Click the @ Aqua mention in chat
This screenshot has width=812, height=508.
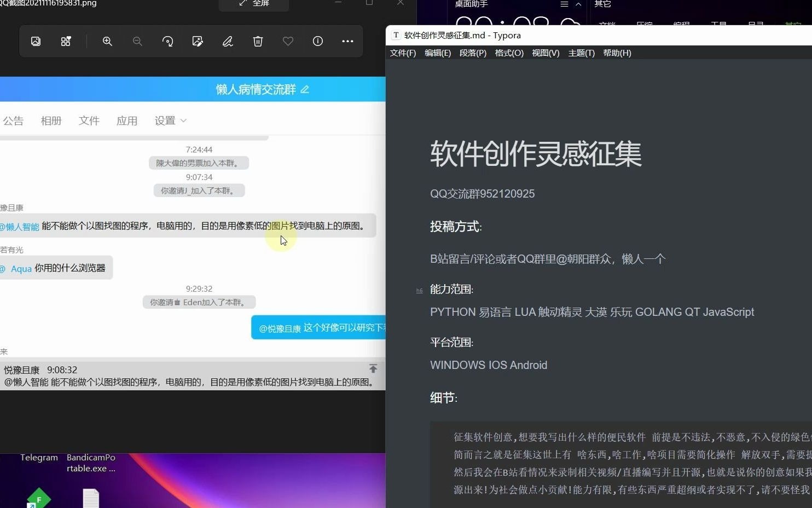(x=16, y=269)
